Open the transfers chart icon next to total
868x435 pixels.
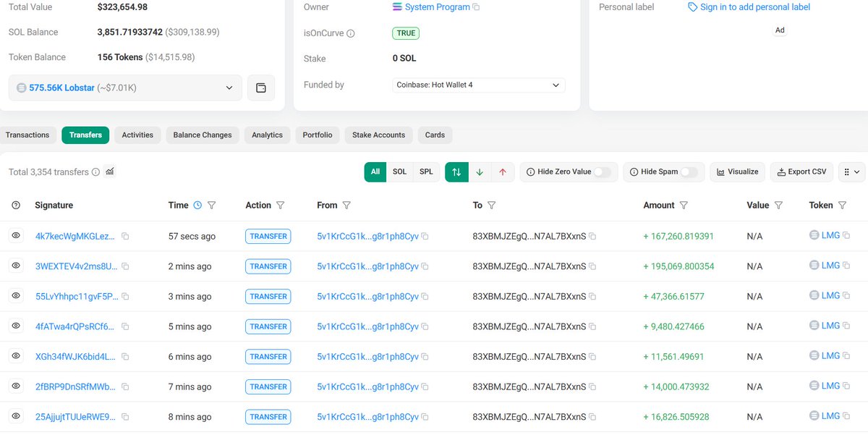(110, 172)
